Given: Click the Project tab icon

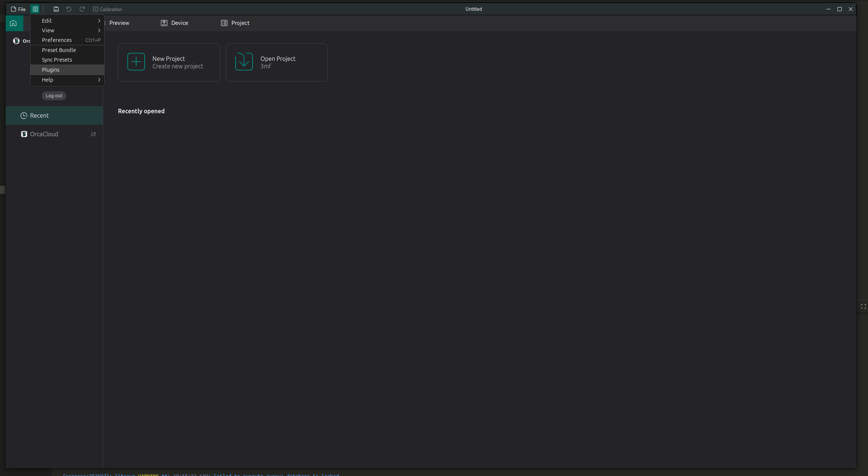Looking at the screenshot, I should [x=224, y=23].
